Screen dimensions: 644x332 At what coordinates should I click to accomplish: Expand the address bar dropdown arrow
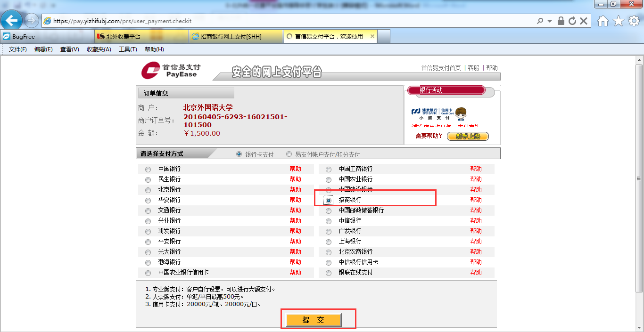pos(550,21)
